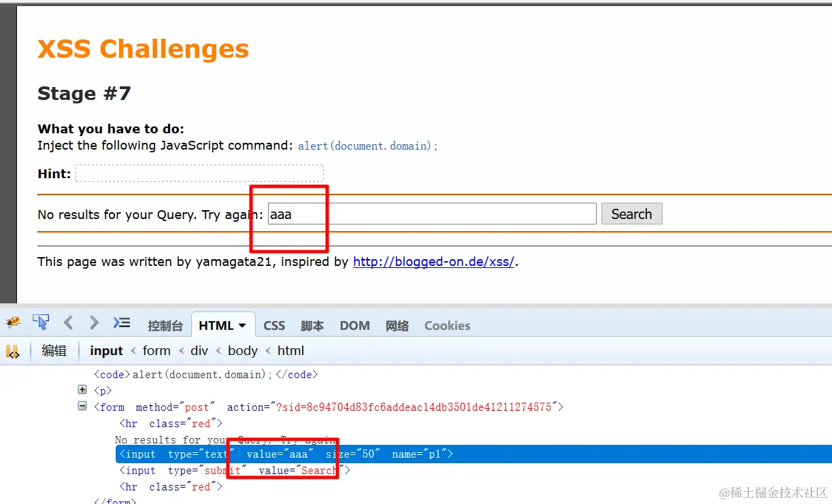The width and height of the screenshot is (832, 504).
Task: Click the empty Hint field
Action: [x=199, y=173]
